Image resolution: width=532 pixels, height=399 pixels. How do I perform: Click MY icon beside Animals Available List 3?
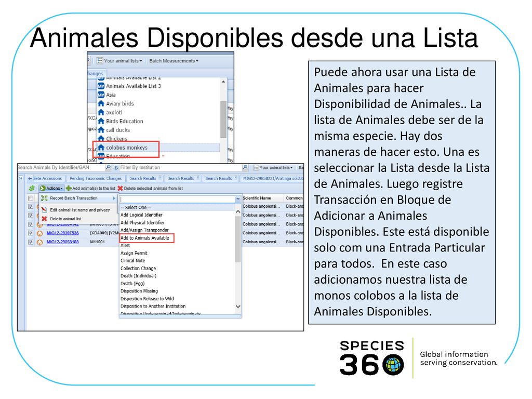(101, 86)
